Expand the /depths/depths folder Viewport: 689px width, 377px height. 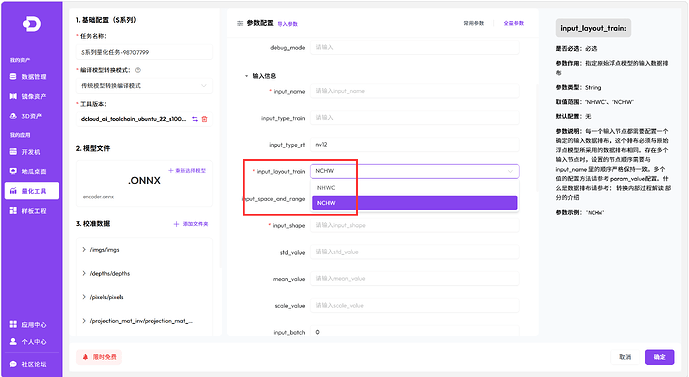[x=84, y=273]
